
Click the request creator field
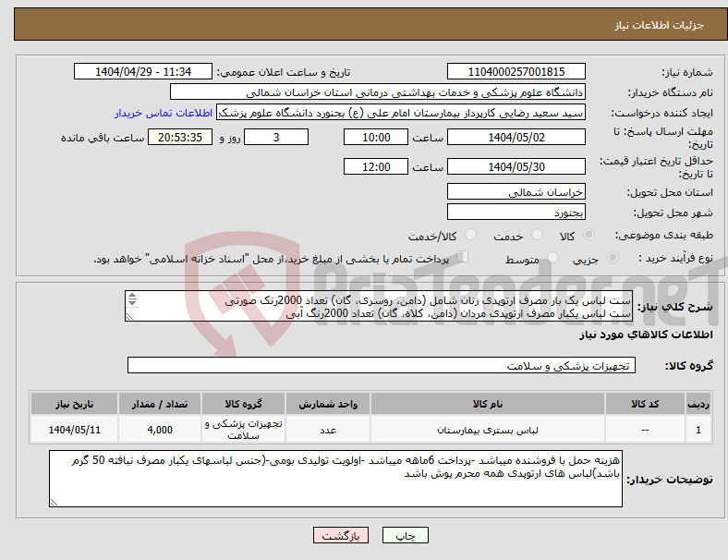coord(401,113)
